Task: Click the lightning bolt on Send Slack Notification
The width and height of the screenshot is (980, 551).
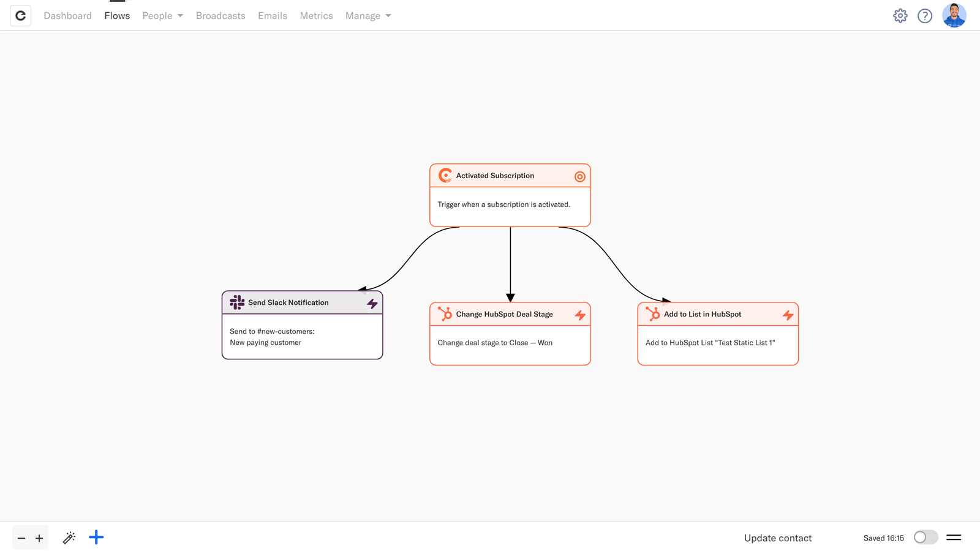Action: pos(372,304)
